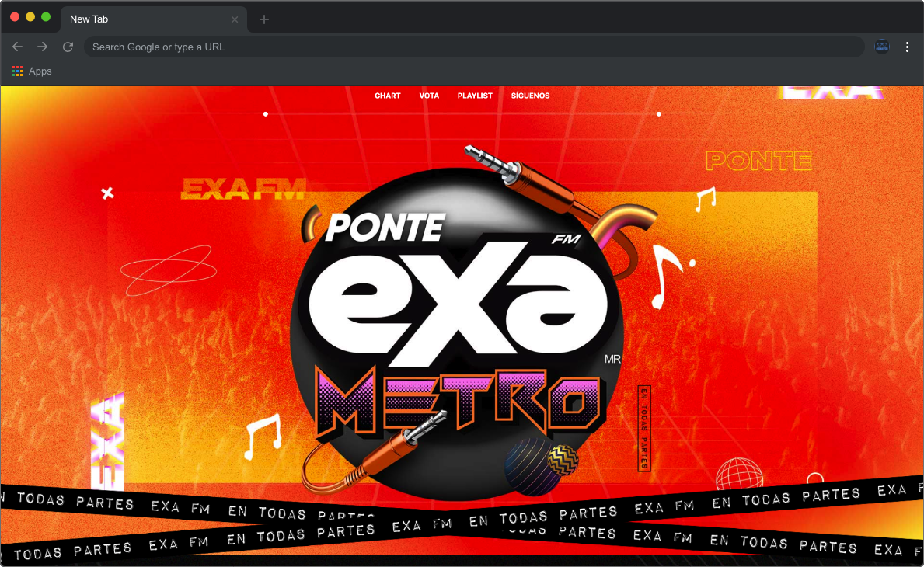Open the CHART menu item
Image resolution: width=924 pixels, height=567 pixels.
387,96
